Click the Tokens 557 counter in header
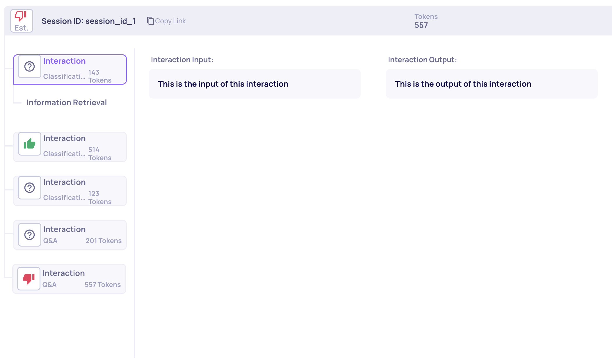 [x=426, y=21]
